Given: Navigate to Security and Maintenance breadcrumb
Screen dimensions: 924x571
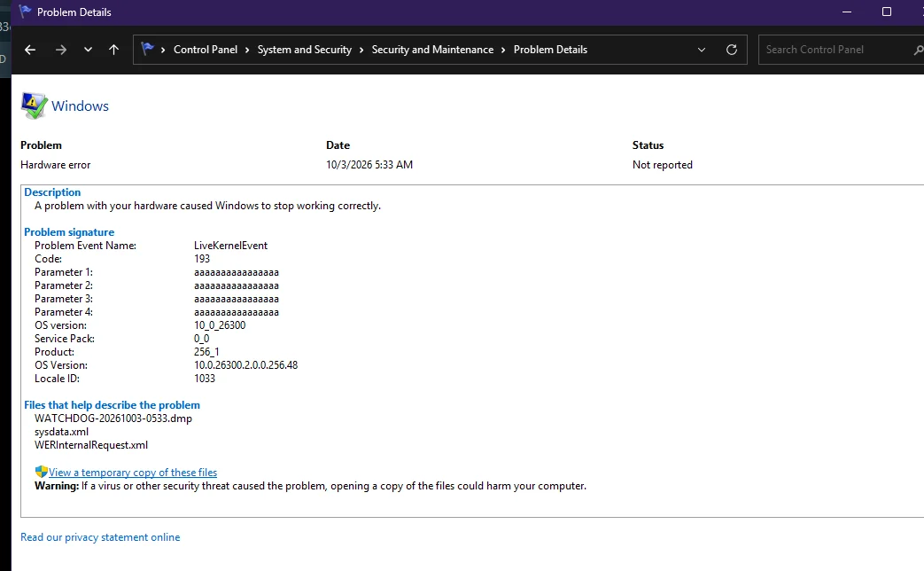Looking at the screenshot, I should coord(432,50).
